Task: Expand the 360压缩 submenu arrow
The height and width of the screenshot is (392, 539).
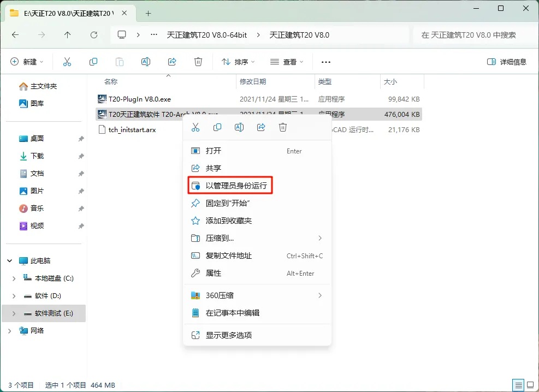Action: click(320, 295)
